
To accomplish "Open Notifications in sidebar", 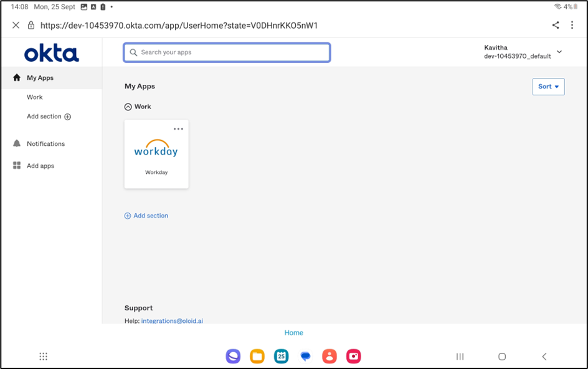I will tap(45, 144).
